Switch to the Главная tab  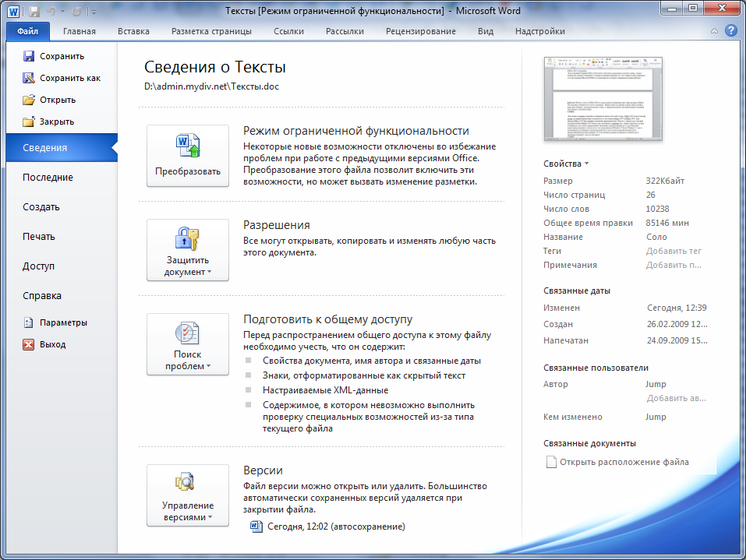click(80, 31)
